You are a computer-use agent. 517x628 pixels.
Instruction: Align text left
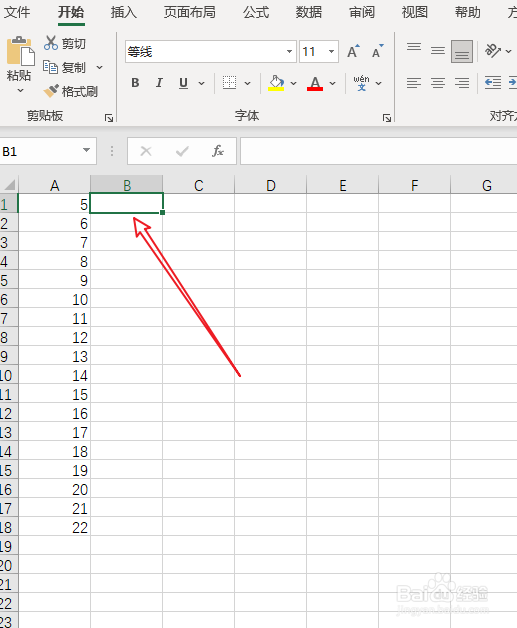[414, 83]
